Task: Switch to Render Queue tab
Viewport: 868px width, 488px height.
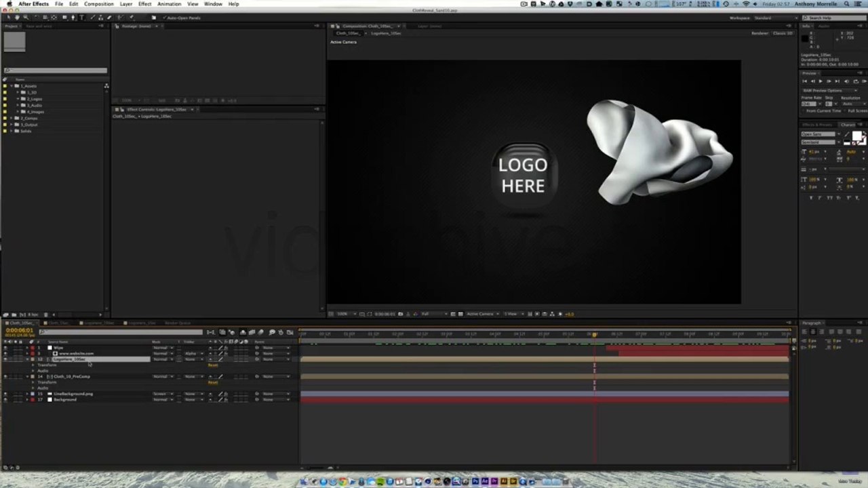Action: pyautogui.click(x=178, y=323)
